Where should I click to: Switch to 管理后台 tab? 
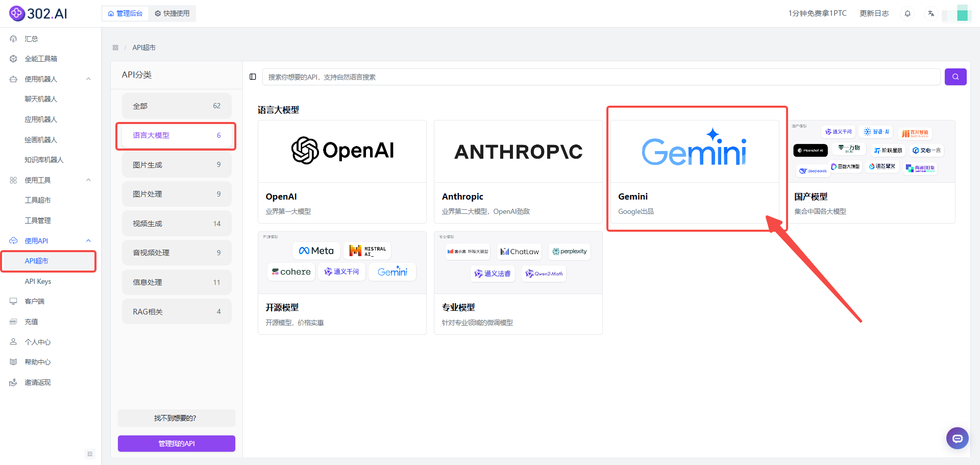coord(125,13)
